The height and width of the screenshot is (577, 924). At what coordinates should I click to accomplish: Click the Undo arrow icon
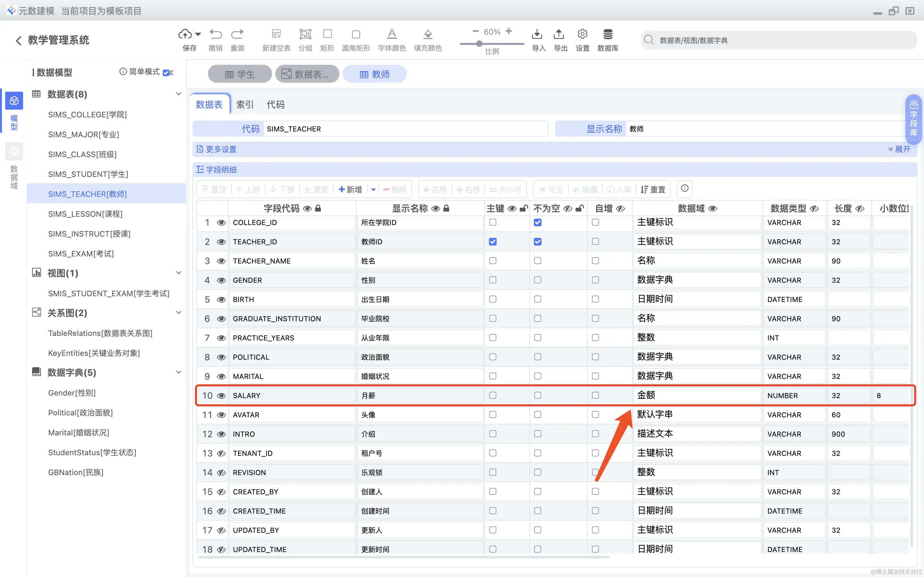[x=215, y=34]
